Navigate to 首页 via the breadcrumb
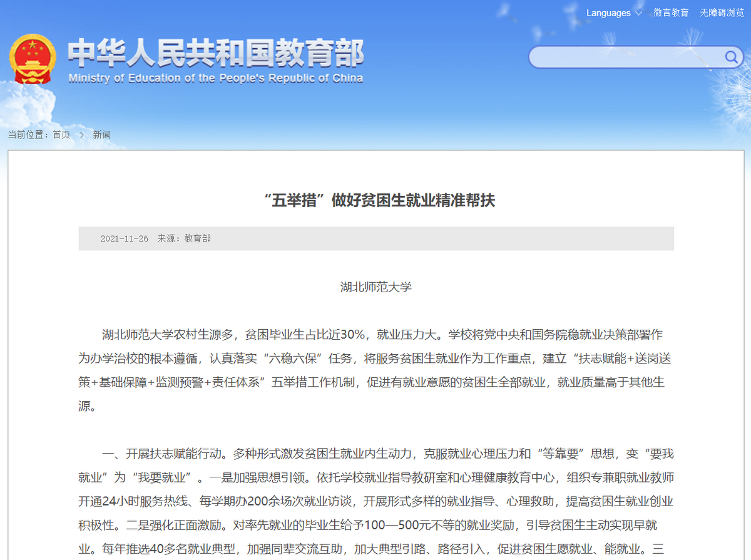This screenshot has height=560, width=751. pyautogui.click(x=61, y=135)
